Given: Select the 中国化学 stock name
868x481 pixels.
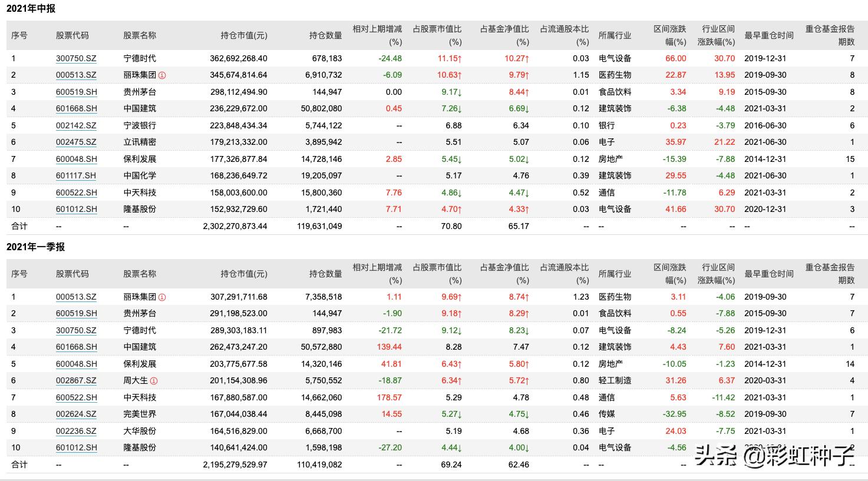Looking at the screenshot, I should (140, 175).
